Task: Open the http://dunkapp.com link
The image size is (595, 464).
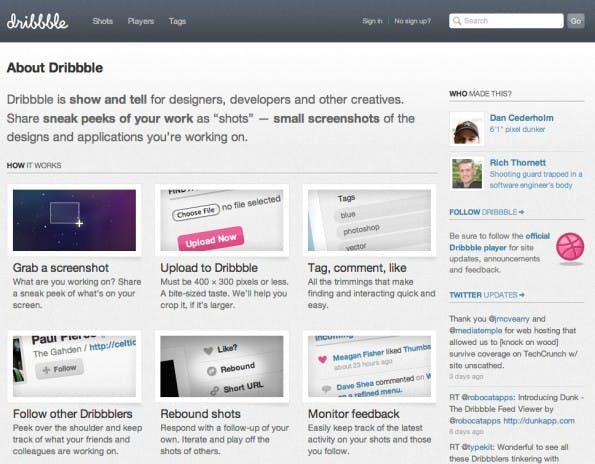Action: tap(539, 421)
